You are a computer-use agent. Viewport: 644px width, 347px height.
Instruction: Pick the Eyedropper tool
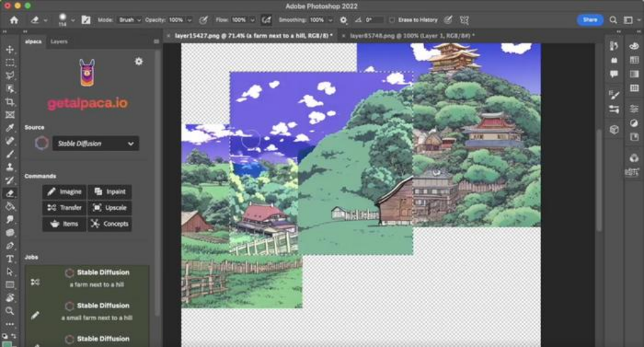10,128
